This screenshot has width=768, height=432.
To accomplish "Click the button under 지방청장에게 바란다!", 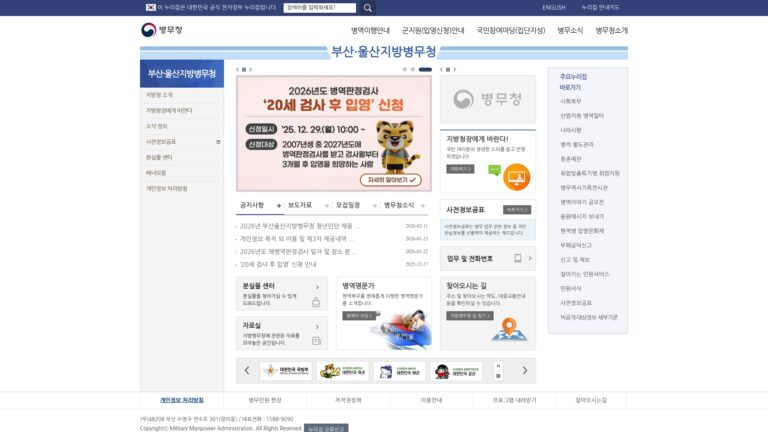I will tap(460, 169).
